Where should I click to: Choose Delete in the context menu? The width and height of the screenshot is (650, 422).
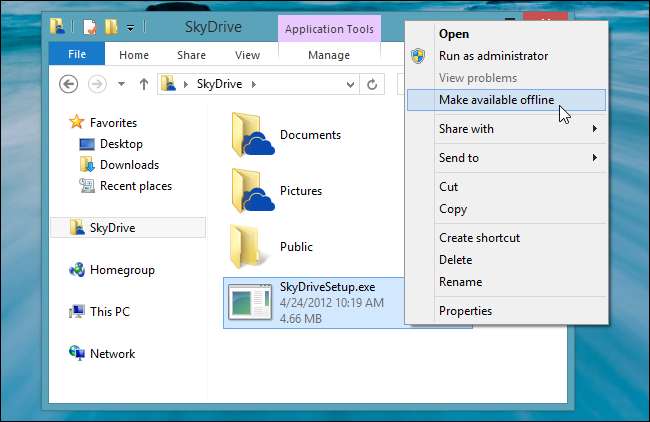pyautogui.click(x=506, y=260)
